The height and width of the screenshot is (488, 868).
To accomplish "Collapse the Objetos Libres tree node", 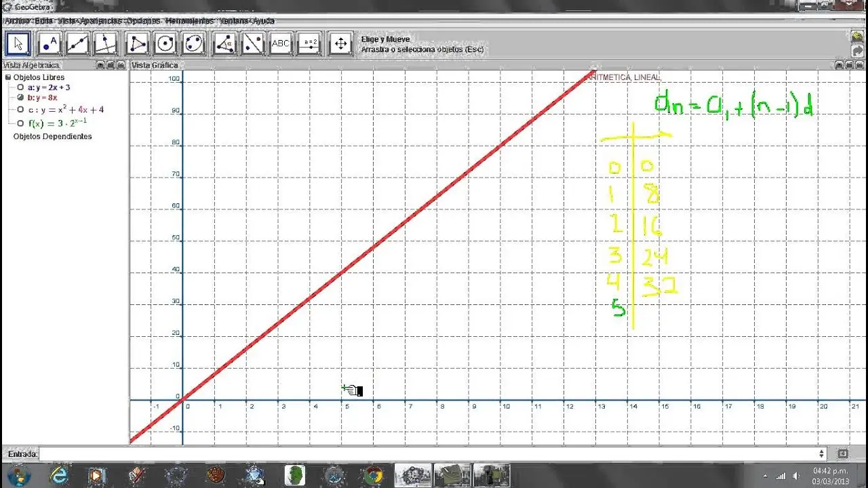I will [x=8, y=77].
